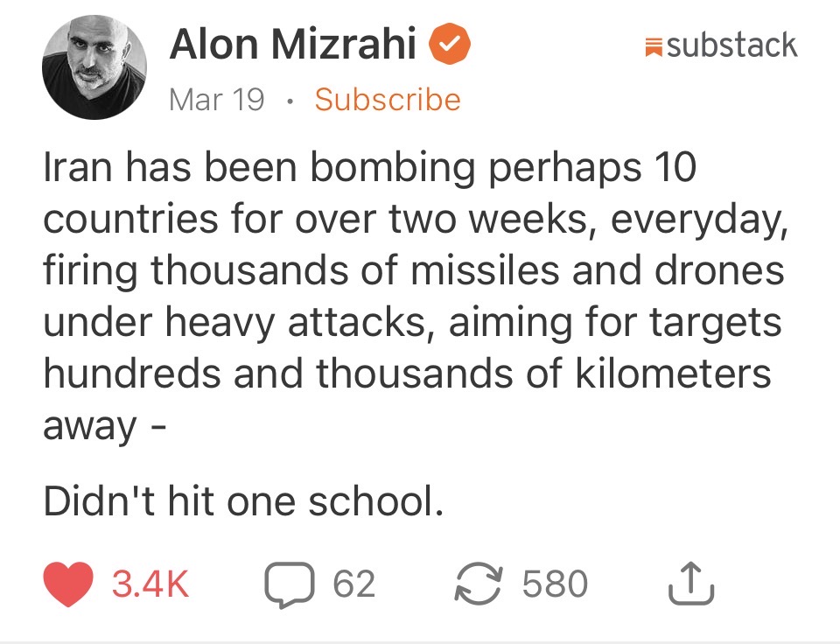Click the 3.4K likes count
The height and width of the screenshot is (644, 840).
150,585
